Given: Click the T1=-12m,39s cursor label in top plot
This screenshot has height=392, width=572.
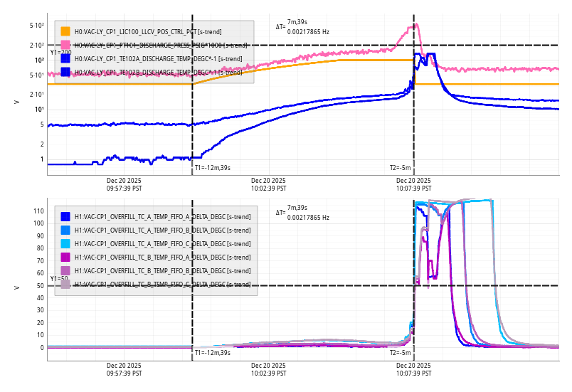Looking at the screenshot, I should [x=213, y=168].
